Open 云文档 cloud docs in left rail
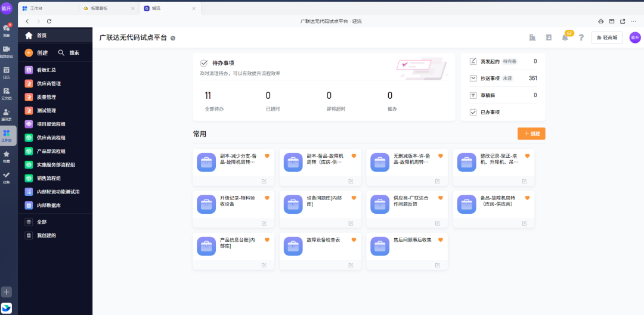This screenshot has width=644, height=315. pyautogui.click(x=7, y=93)
